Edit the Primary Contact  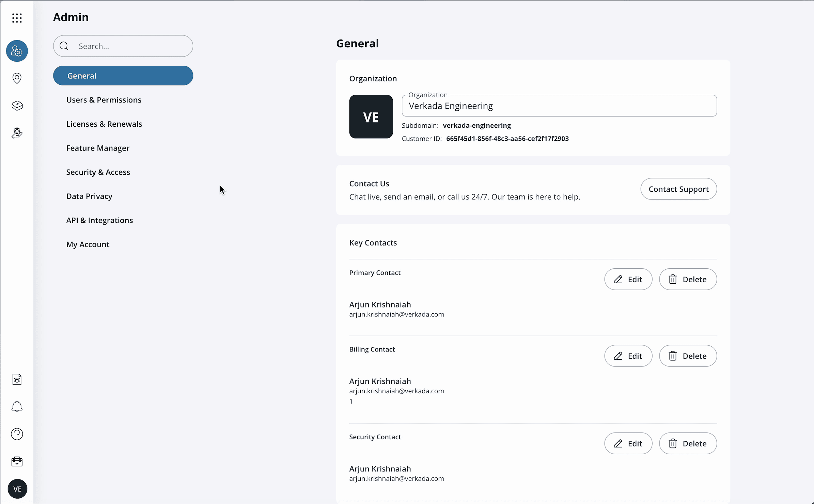[x=628, y=279]
